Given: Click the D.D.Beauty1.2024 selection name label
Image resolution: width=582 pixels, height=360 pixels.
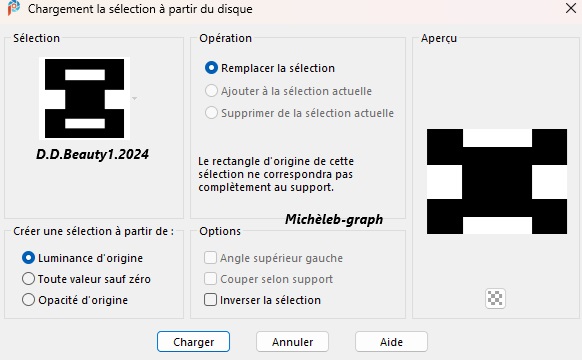Looking at the screenshot, I should coord(92,154).
